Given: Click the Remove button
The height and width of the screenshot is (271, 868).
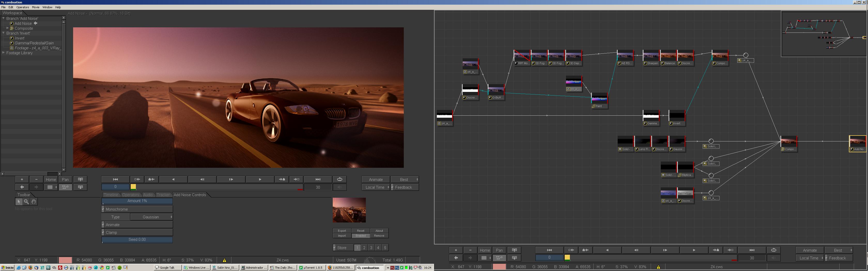Looking at the screenshot, I should (x=379, y=236).
